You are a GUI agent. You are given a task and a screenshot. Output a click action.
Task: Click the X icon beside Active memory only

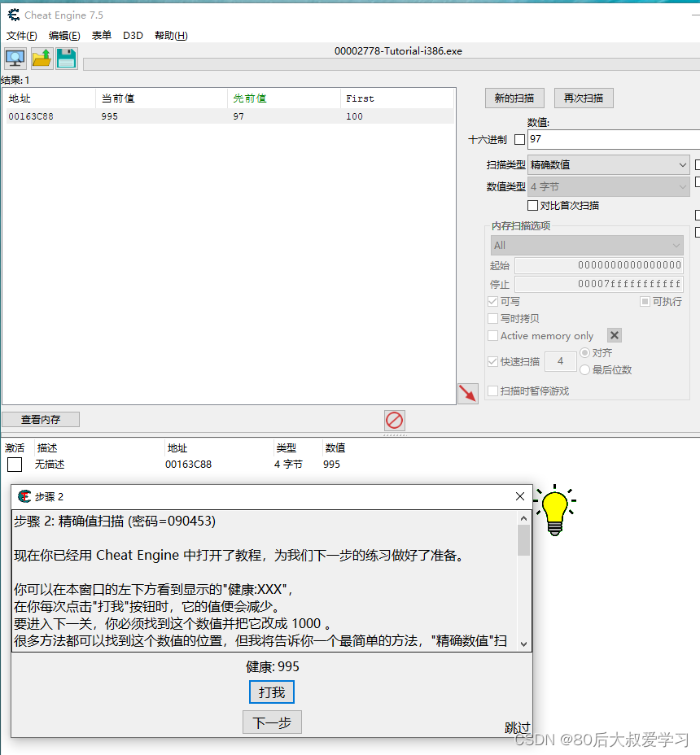615,335
